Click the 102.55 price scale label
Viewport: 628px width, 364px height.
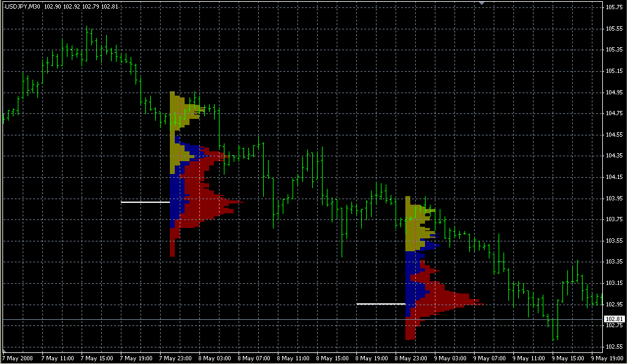tap(614, 346)
